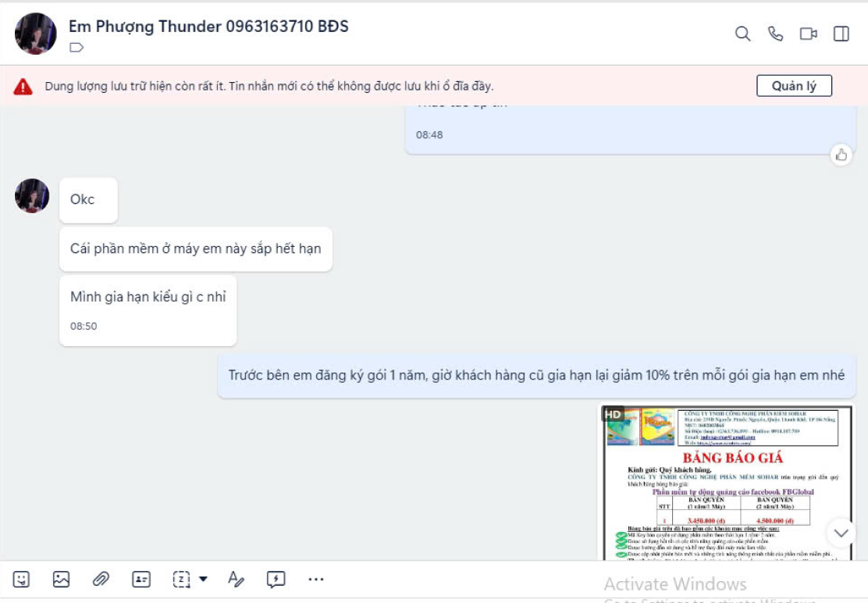Open Em Phượng Thunder's header avatar
The height and width of the screenshot is (603, 868).
35,34
